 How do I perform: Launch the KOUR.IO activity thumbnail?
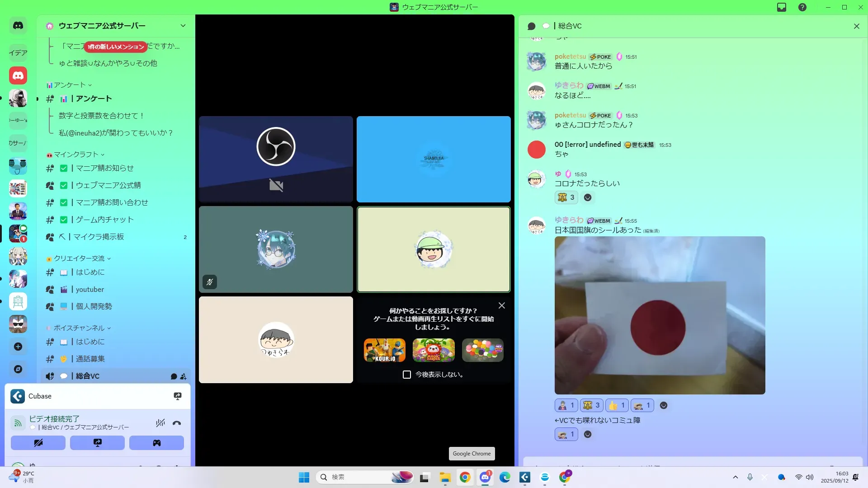point(384,350)
